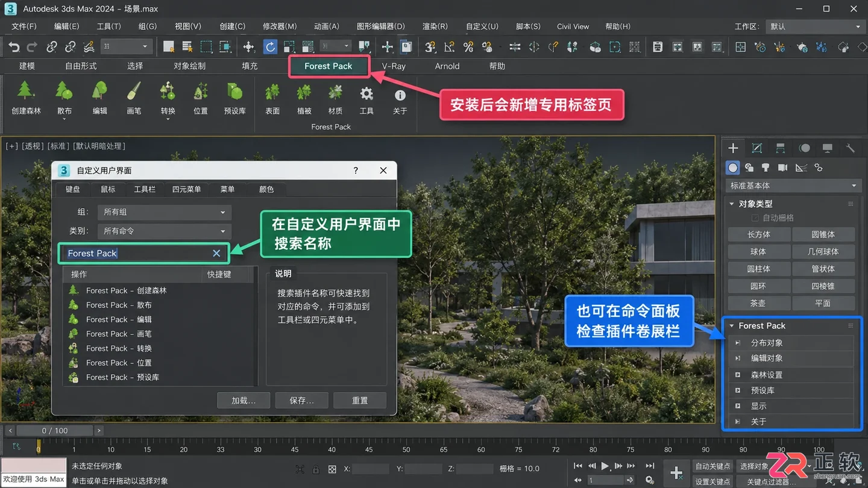Click the redo arrow in main toolbar
This screenshot has width=868, height=488.
click(x=32, y=47)
